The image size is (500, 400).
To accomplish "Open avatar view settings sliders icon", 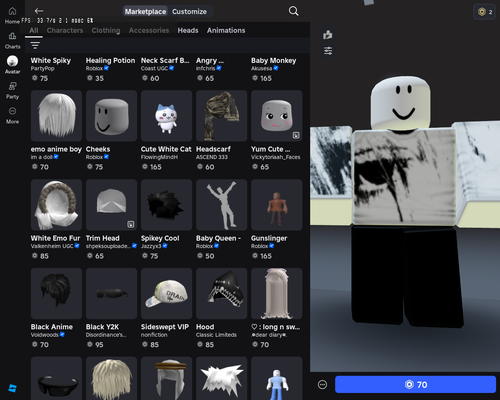I will 328,51.
